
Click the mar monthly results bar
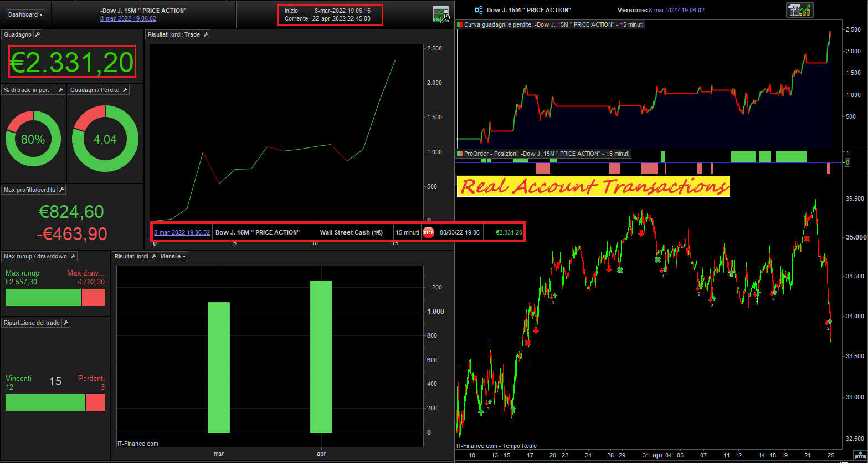point(219,367)
